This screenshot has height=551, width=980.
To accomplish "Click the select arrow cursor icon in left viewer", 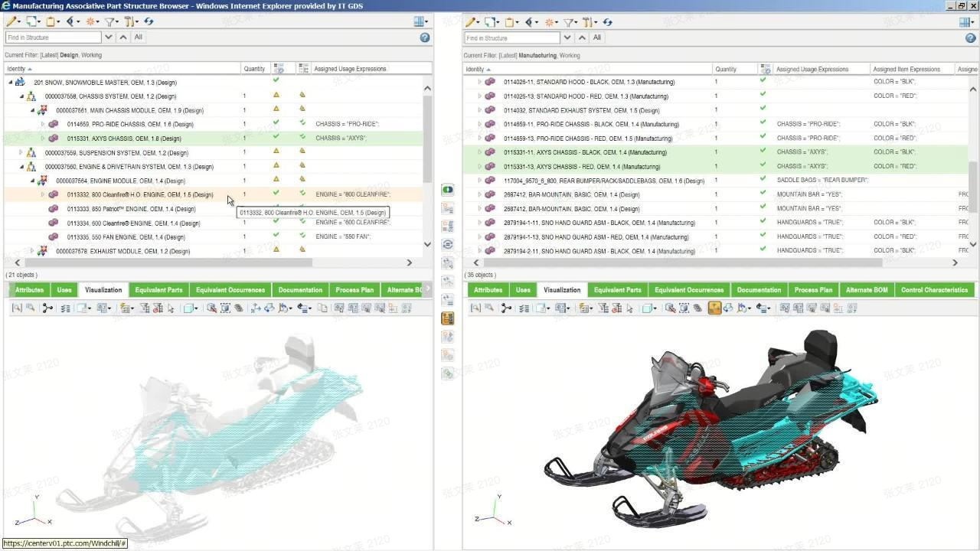I will (x=171, y=308).
